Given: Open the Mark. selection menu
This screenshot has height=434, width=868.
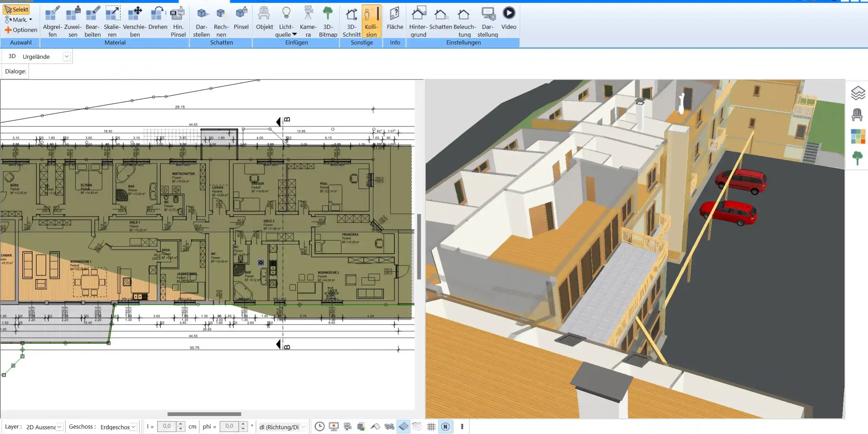Looking at the screenshot, I should tap(18, 19).
